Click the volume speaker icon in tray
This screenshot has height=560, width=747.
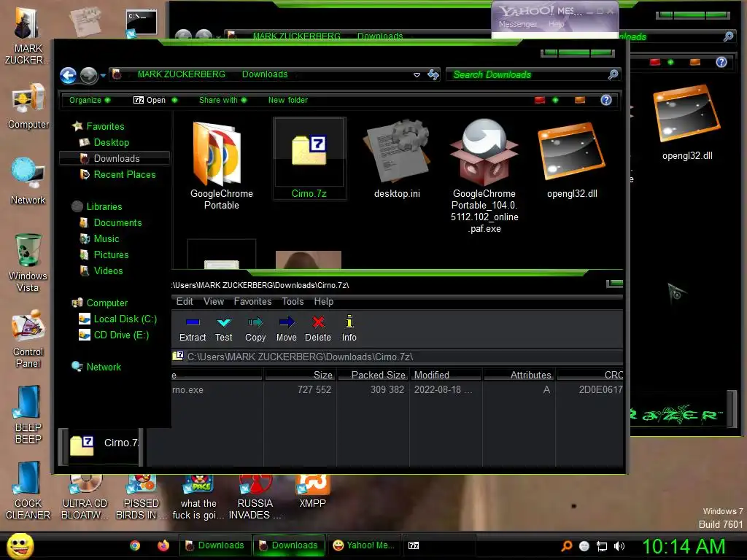pyautogui.click(x=619, y=546)
